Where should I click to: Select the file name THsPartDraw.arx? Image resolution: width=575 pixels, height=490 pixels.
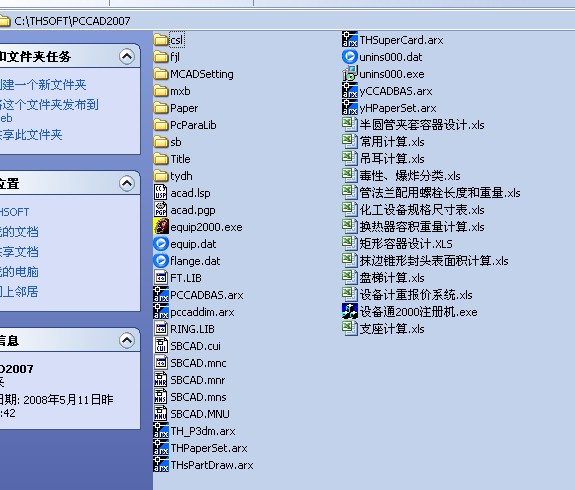tap(212, 465)
